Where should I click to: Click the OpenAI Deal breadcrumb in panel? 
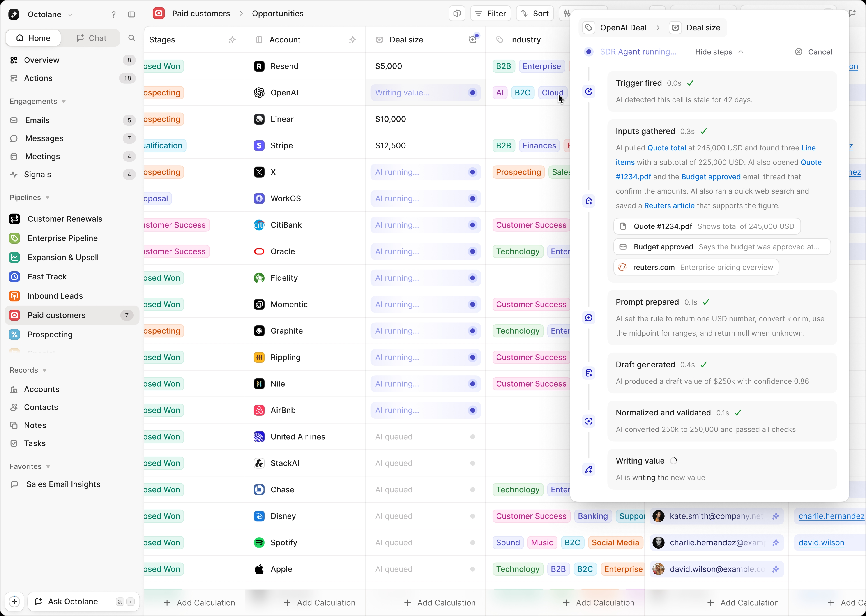[x=615, y=28]
